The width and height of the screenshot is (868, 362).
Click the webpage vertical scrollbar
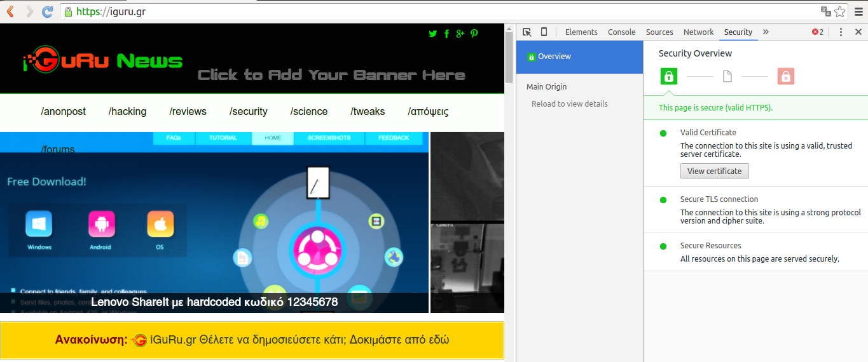click(509, 57)
